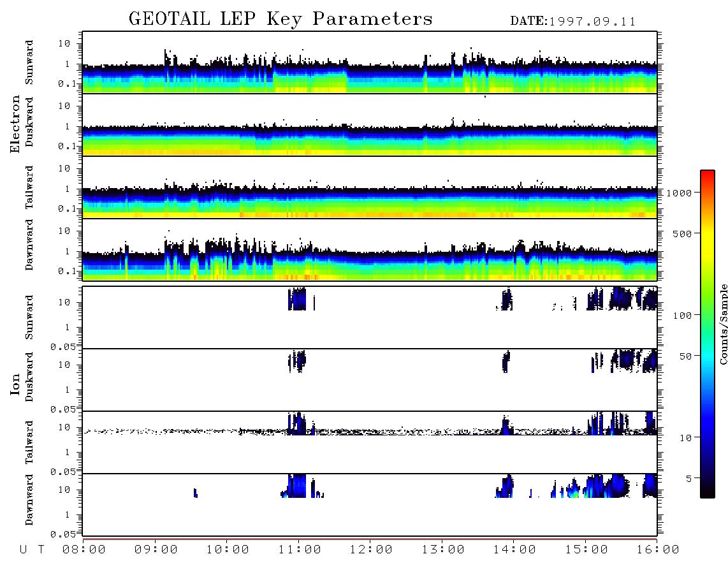728x561 pixels.
Task: Click the vertical Ion group label
Action: 15,384
